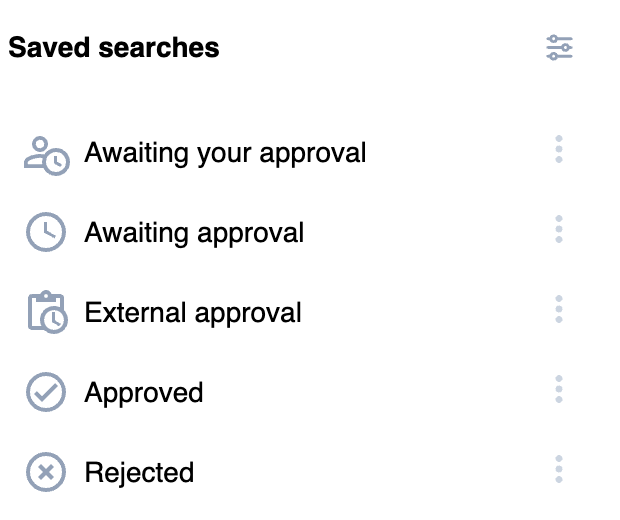Image resolution: width=620 pixels, height=520 pixels.
Task: Open the External approval saved search
Action: click(193, 313)
